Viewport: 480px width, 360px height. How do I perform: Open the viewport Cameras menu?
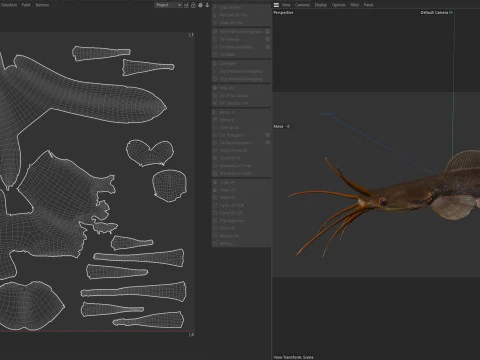click(302, 5)
